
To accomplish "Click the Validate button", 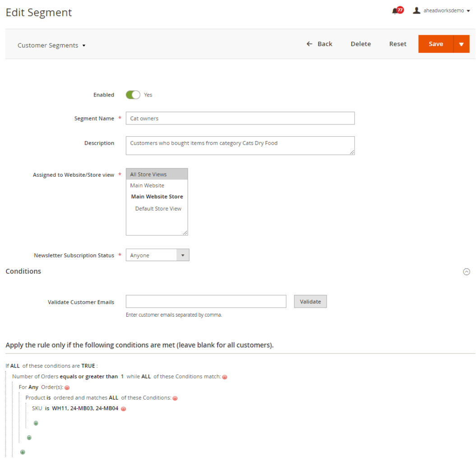I will [x=310, y=301].
